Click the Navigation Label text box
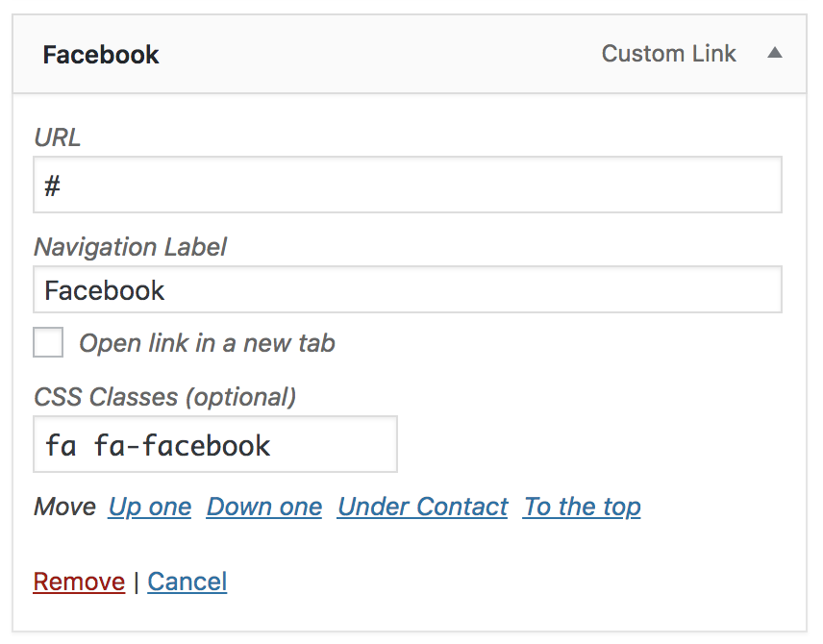The width and height of the screenshot is (823, 644). (x=407, y=290)
